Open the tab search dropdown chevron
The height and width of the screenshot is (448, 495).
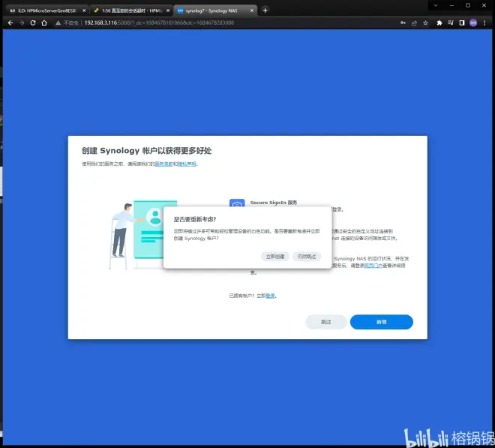coord(435,5)
